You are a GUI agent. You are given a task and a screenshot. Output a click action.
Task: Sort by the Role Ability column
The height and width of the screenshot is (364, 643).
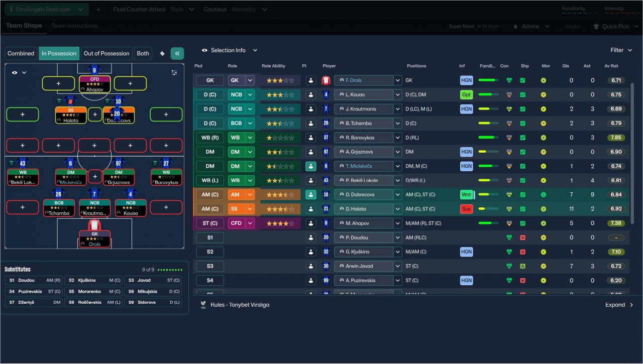point(273,66)
